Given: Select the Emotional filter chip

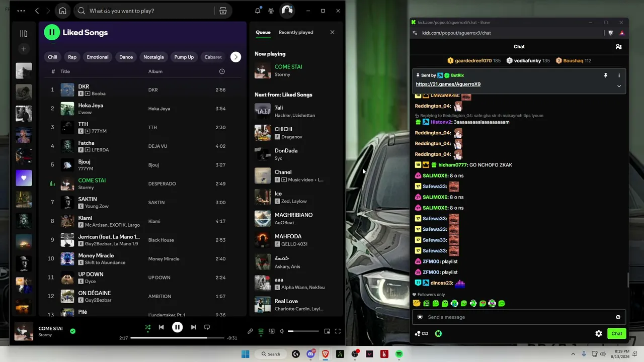Looking at the screenshot, I should (x=98, y=57).
